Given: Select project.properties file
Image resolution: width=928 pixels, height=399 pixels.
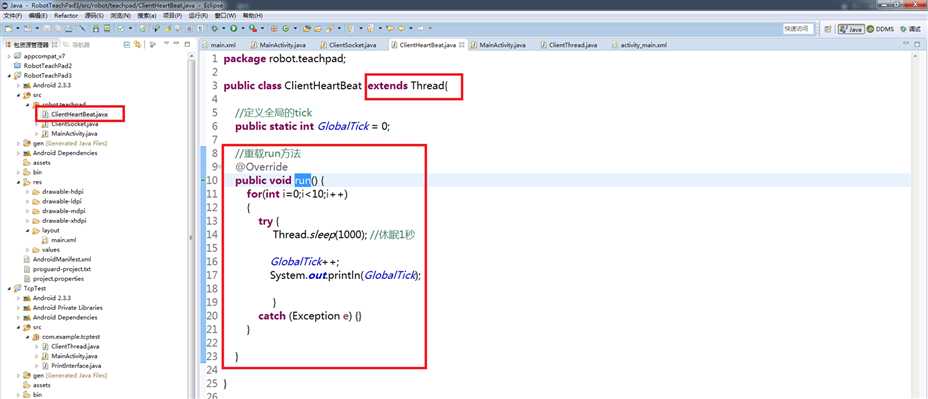Looking at the screenshot, I should (x=53, y=278).
